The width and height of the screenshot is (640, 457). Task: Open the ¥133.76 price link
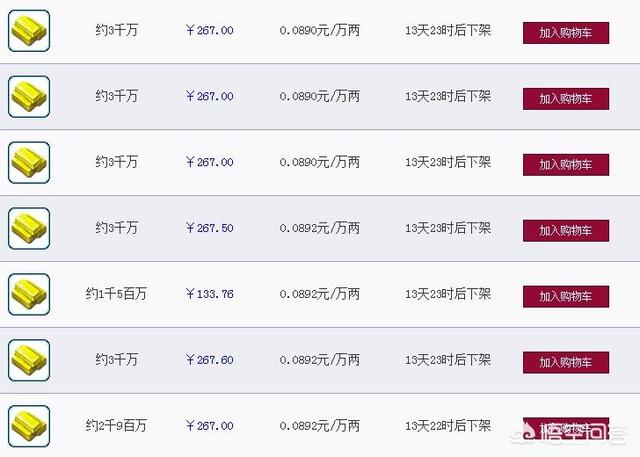click(x=210, y=295)
